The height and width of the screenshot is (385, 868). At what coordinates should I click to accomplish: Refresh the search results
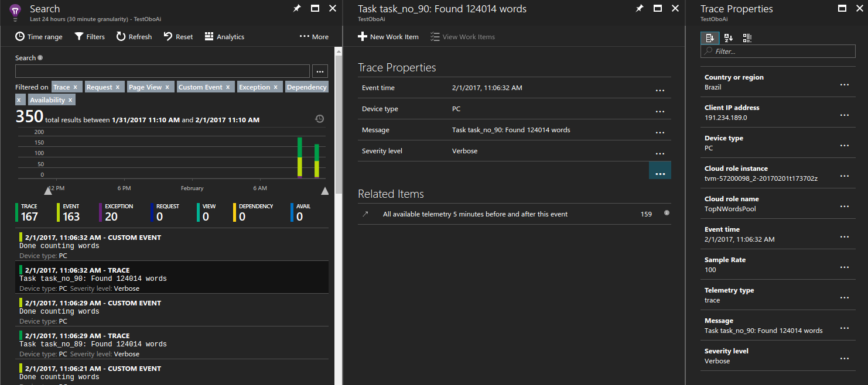coord(134,36)
